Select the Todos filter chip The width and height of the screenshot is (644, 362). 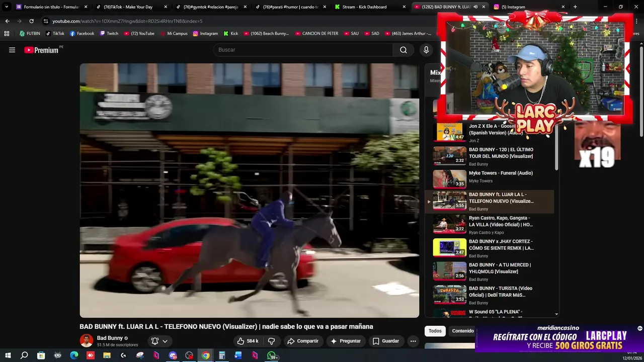[x=435, y=331]
